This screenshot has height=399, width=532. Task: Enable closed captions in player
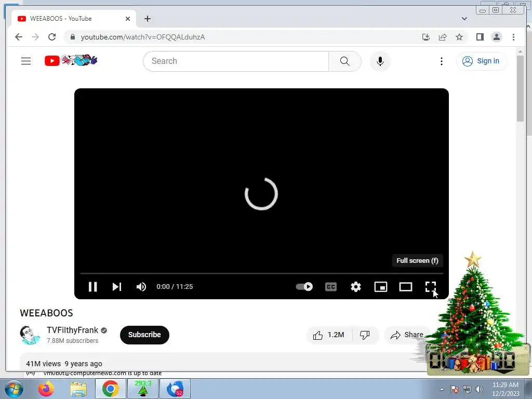click(x=331, y=287)
